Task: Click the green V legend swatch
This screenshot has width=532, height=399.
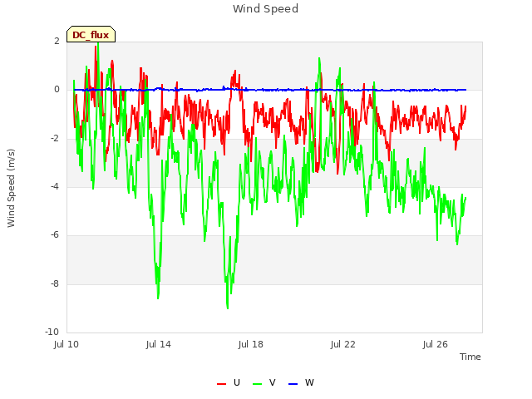Action: click(x=258, y=384)
